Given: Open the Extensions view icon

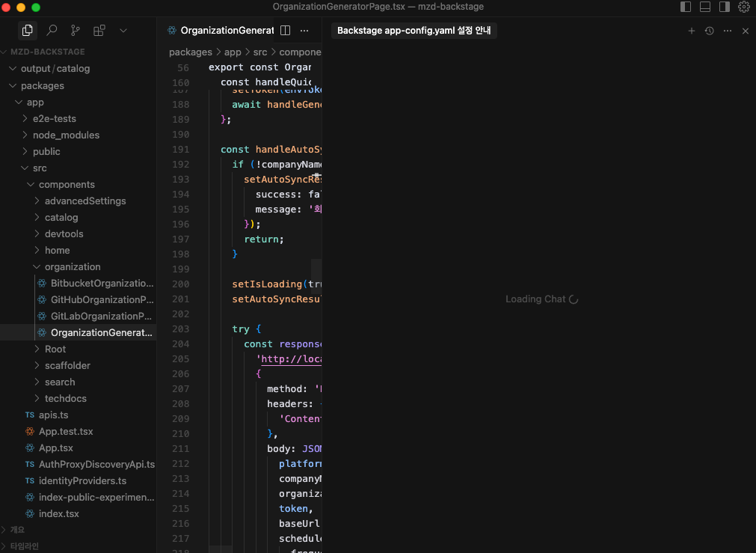Looking at the screenshot, I should point(99,31).
